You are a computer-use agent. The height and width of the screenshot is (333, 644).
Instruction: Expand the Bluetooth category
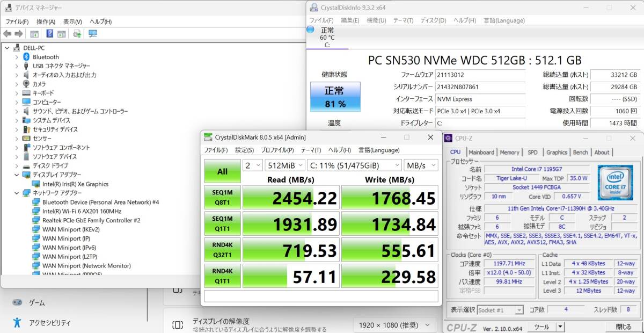16,57
